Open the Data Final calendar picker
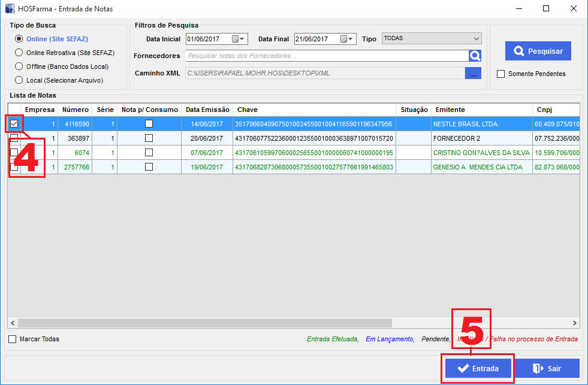588x385 pixels. 348,39
